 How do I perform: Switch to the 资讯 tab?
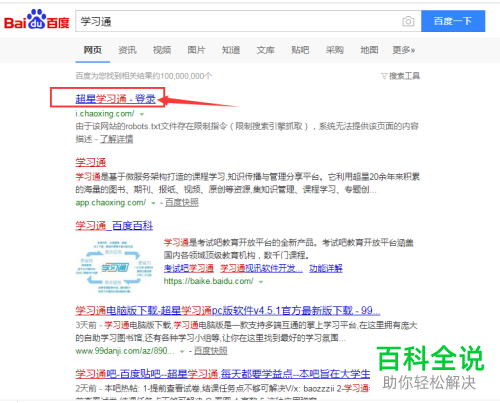coord(127,50)
